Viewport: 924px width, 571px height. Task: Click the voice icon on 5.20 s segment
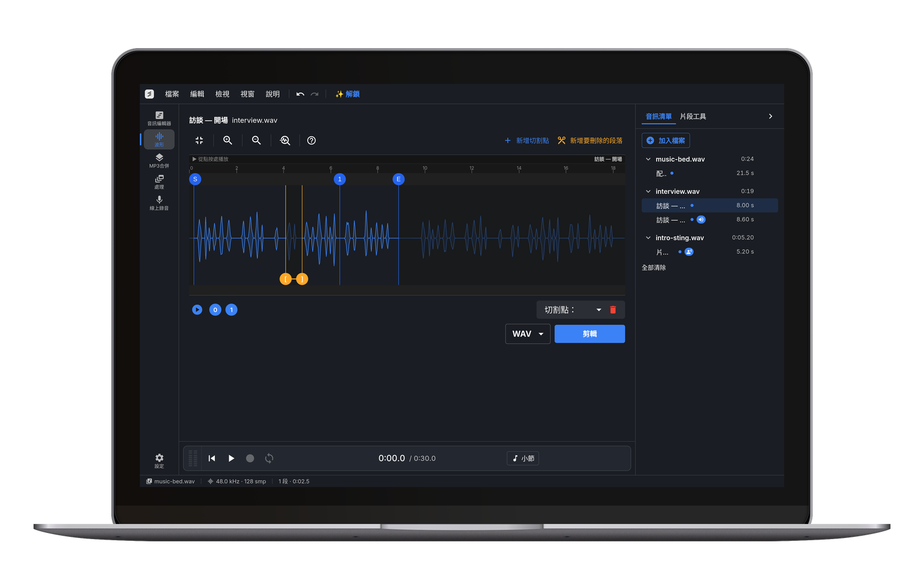tap(689, 252)
